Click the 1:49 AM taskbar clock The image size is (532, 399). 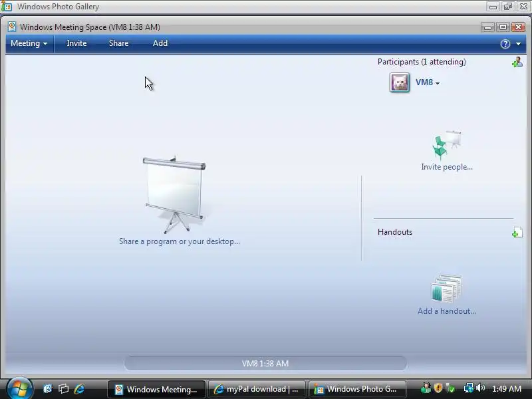(x=507, y=389)
